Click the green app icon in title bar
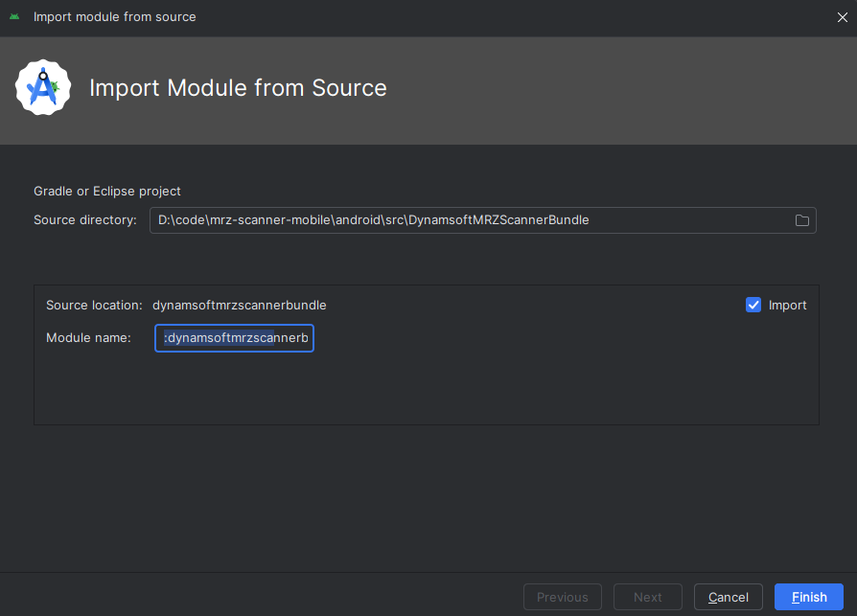The image size is (857, 616). point(13,16)
